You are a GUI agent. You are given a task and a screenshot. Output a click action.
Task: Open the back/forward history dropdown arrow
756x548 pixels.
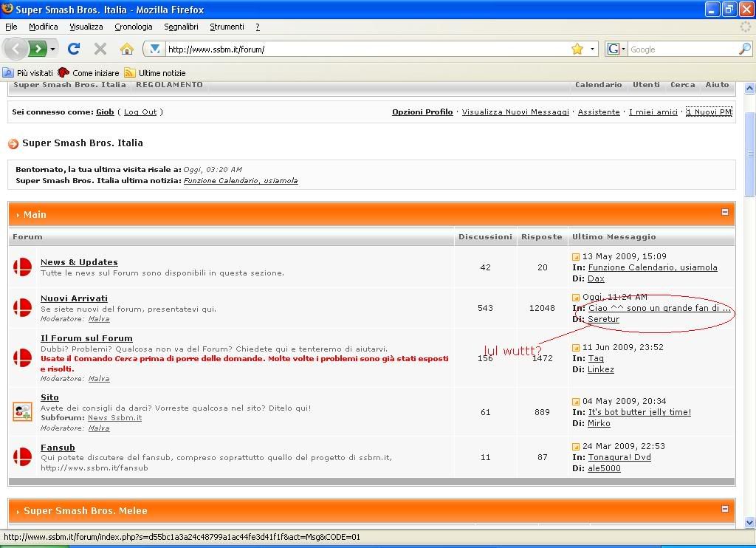(52, 49)
